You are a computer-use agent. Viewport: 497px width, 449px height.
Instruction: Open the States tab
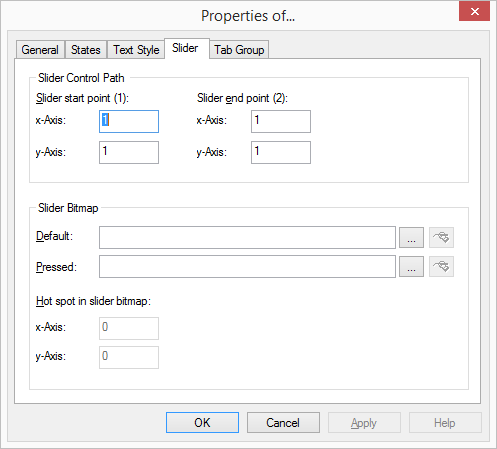pyautogui.click(x=86, y=50)
